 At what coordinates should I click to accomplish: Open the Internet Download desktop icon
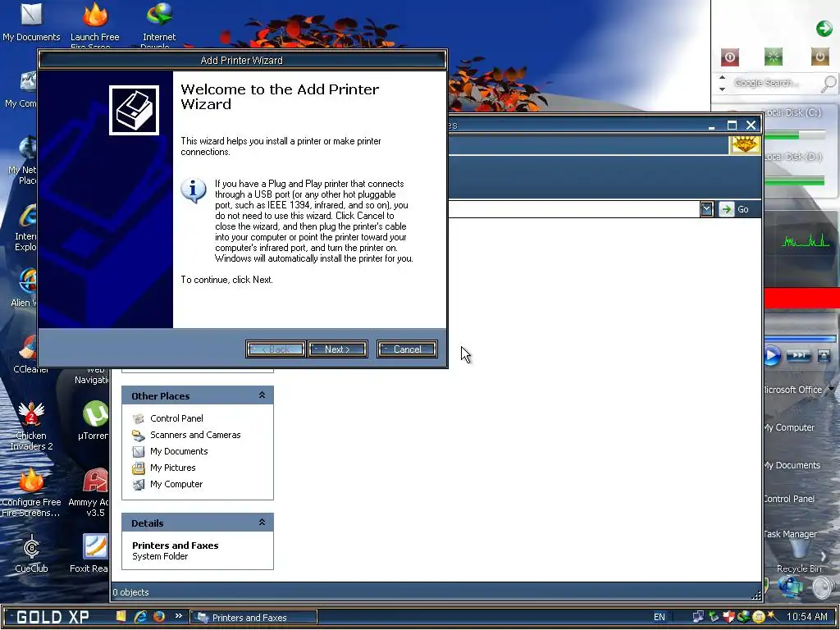point(159,24)
